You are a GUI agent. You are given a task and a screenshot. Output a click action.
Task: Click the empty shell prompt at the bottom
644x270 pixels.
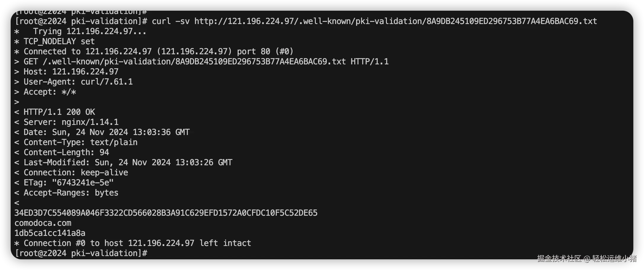(81, 253)
